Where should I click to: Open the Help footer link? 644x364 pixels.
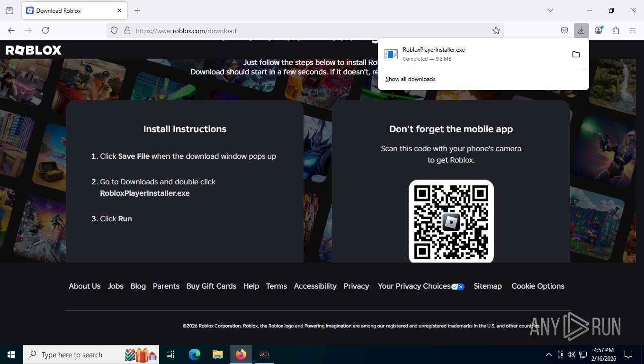(251, 286)
